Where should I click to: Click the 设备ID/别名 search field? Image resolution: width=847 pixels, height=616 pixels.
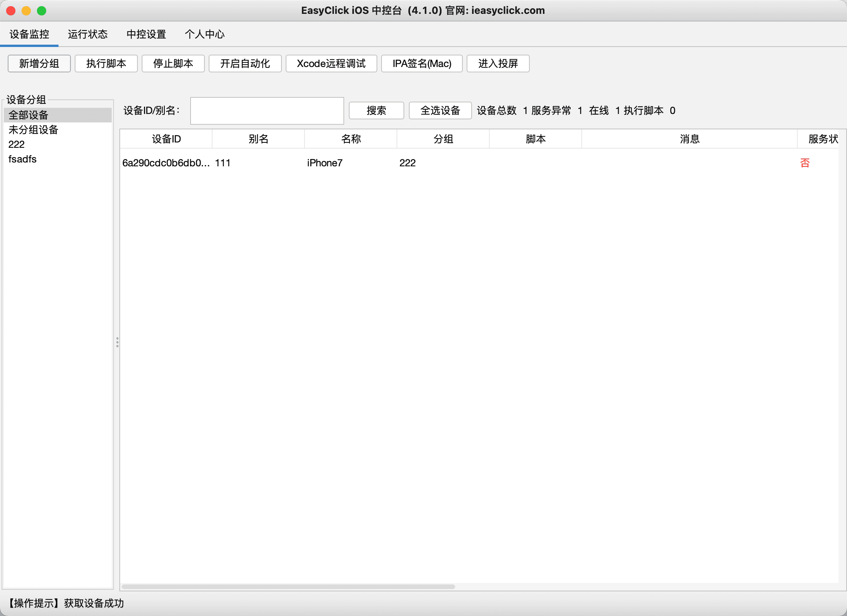[267, 111]
